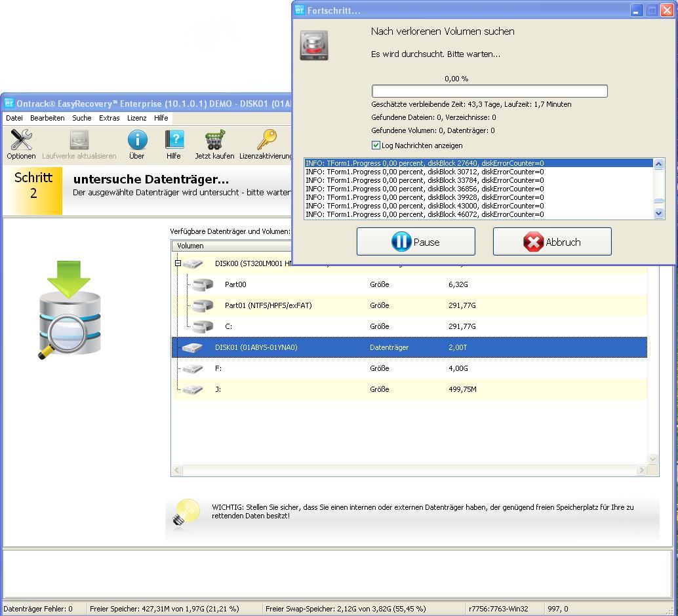678x616 pixels.
Task: Select log entry with diskBlock 36856
Action: [479, 189]
